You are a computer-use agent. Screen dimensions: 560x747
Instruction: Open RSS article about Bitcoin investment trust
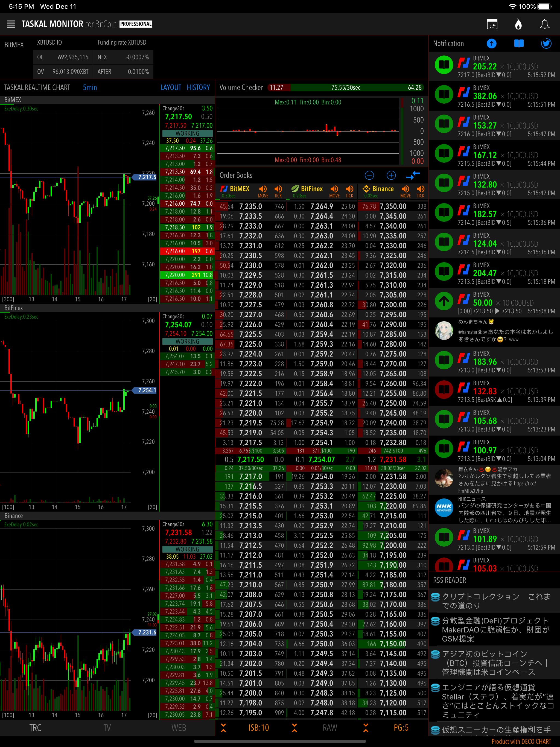[494, 663]
